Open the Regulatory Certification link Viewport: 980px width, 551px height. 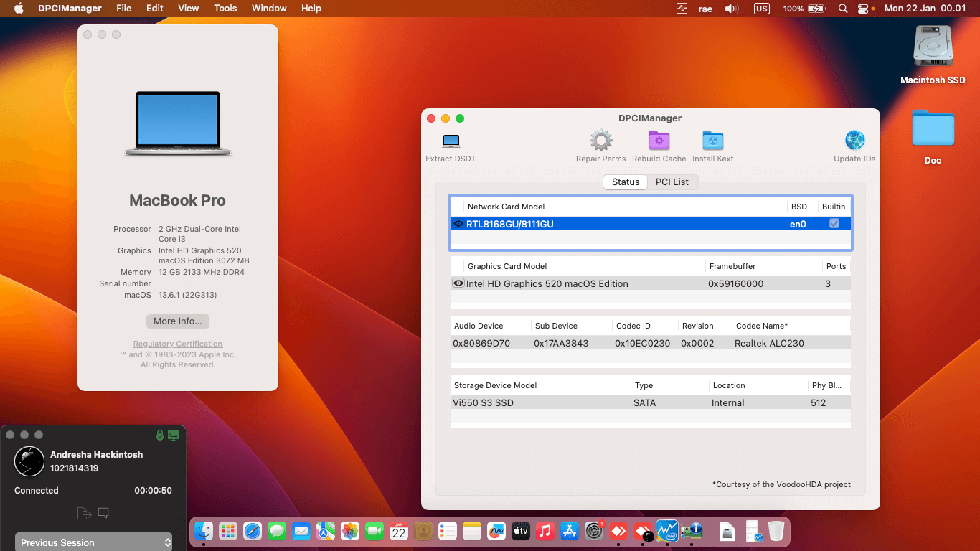click(x=178, y=344)
